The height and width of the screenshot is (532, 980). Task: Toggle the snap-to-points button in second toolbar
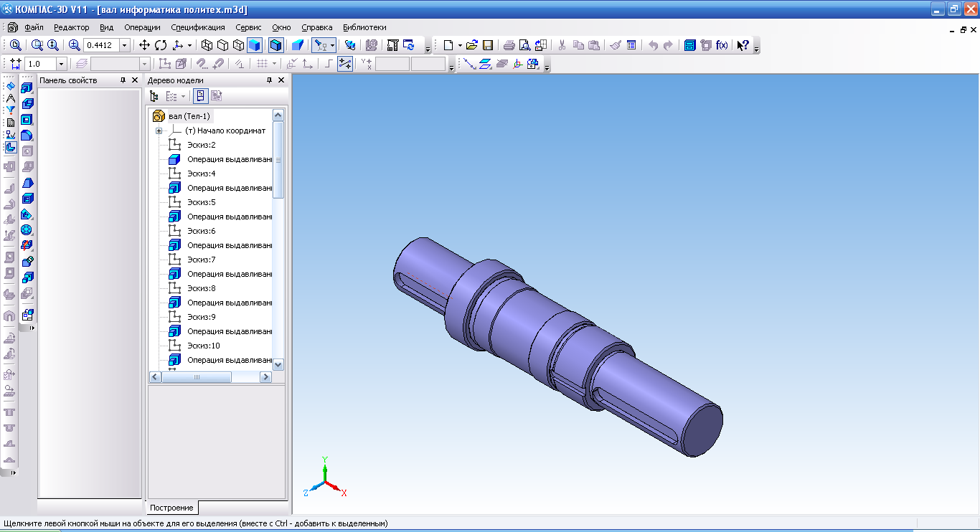pyautogui.click(x=345, y=64)
